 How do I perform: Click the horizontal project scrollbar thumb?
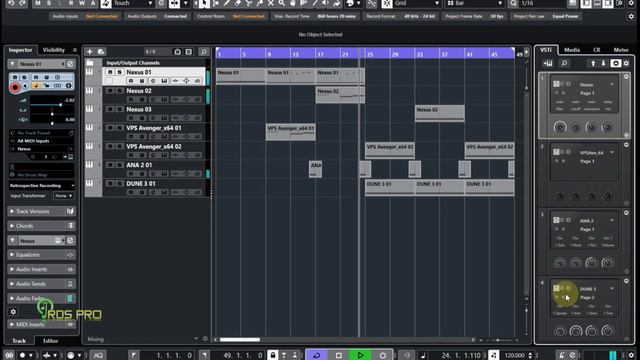click(240, 340)
